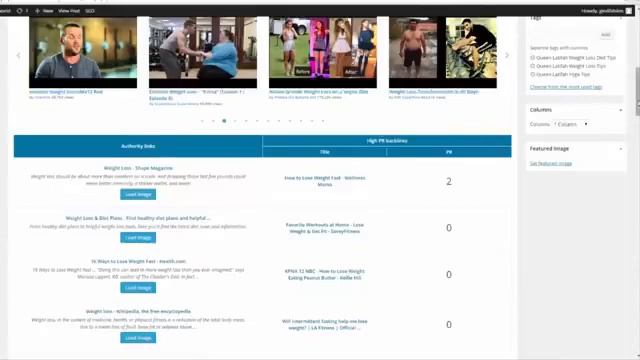
Task: Open the SEO menu in admin bar
Action: 90,11
